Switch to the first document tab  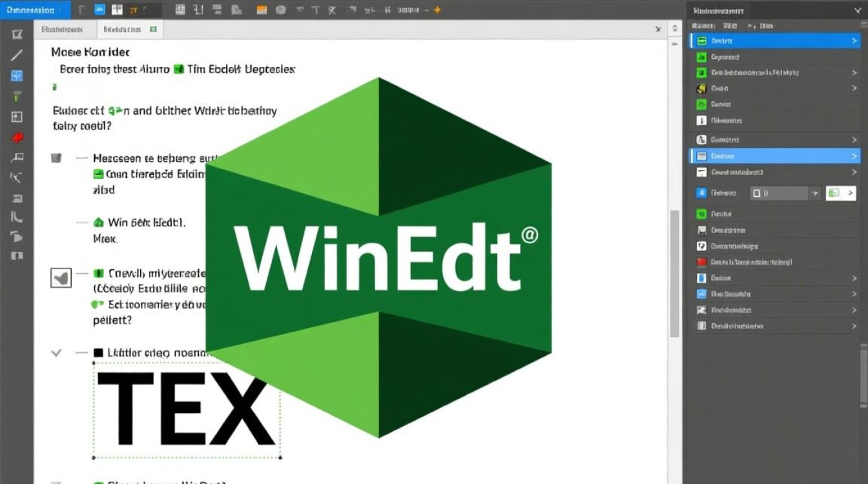pos(62,30)
